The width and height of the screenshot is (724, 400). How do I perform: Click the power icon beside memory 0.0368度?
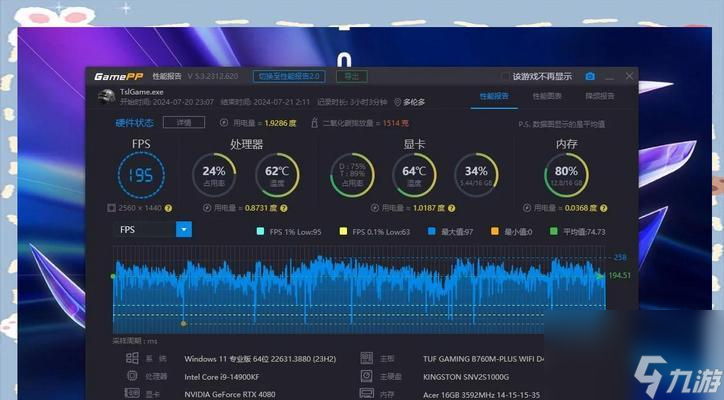(527, 208)
